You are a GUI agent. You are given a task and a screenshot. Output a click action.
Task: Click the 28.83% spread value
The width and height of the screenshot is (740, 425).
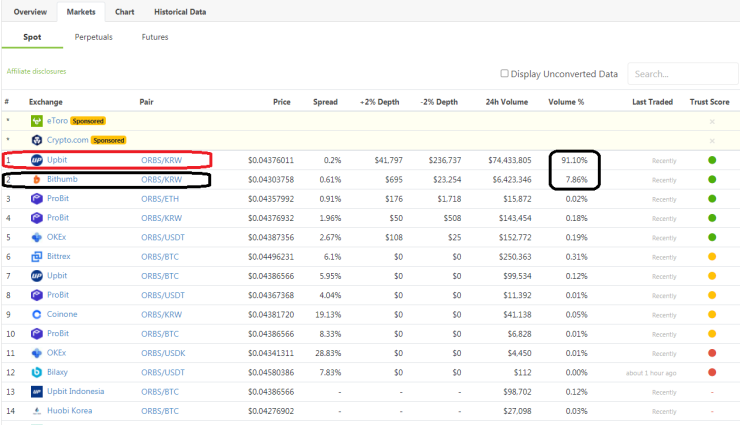[x=328, y=353]
